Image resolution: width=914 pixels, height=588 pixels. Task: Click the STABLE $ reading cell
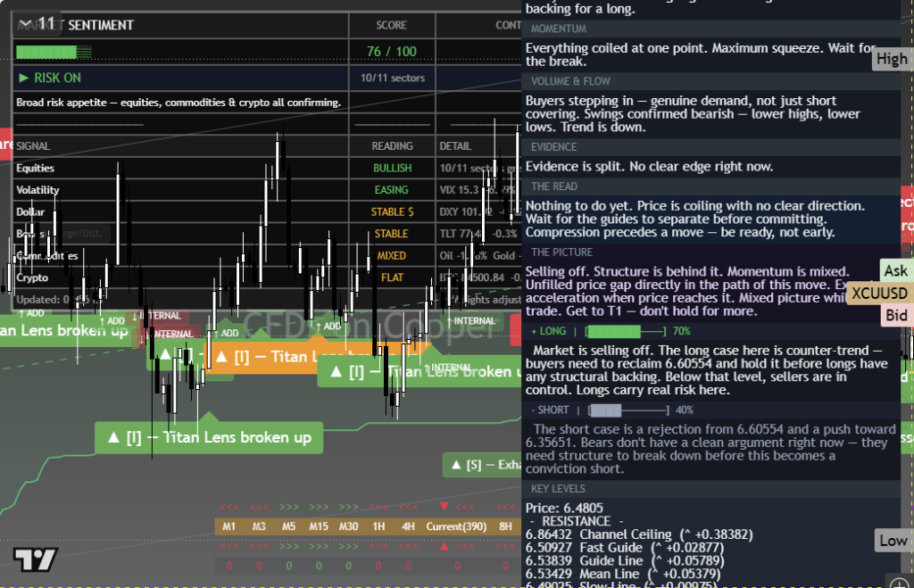click(393, 211)
